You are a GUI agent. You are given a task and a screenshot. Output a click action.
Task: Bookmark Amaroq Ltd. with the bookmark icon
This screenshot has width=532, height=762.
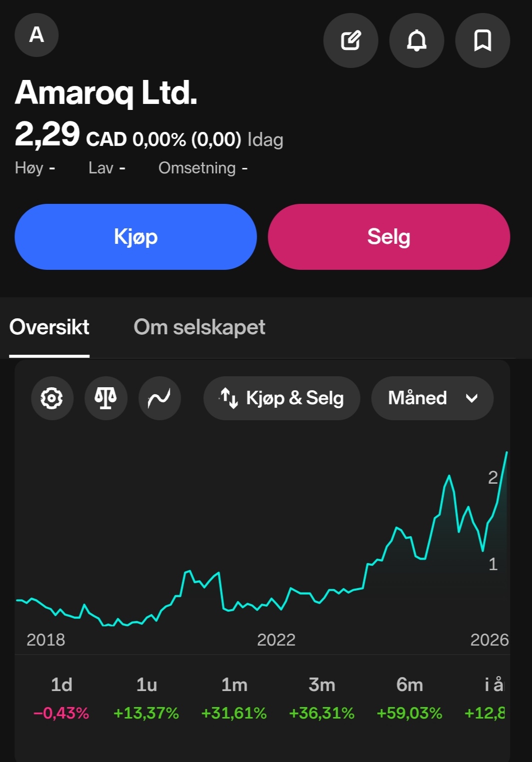[x=483, y=40]
